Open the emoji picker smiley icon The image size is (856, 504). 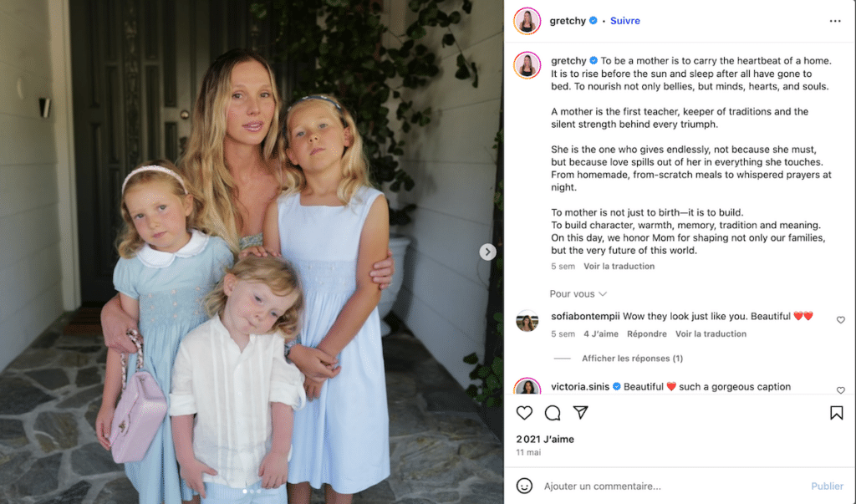click(x=524, y=486)
